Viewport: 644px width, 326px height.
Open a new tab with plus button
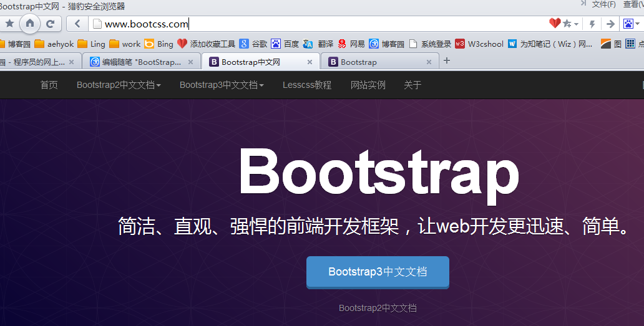447,60
